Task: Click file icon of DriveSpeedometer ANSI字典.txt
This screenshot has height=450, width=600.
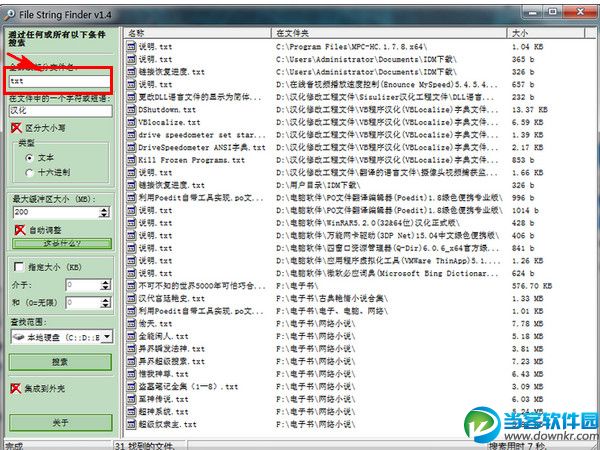Action: coord(131,147)
